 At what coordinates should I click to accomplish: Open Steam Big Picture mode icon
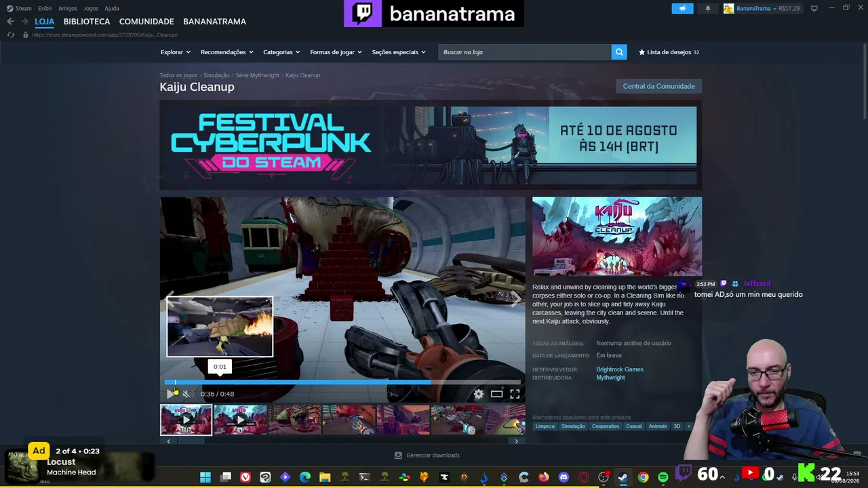pyautogui.click(x=814, y=8)
